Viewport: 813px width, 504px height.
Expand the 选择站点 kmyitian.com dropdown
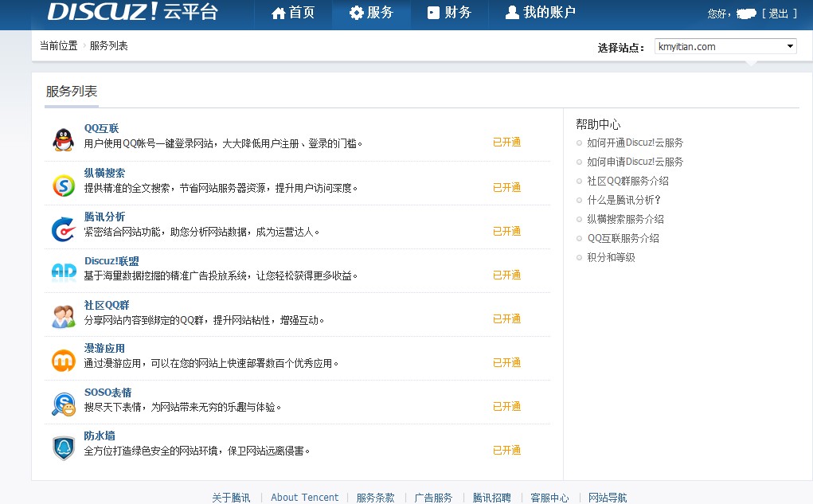pyautogui.click(x=725, y=46)
